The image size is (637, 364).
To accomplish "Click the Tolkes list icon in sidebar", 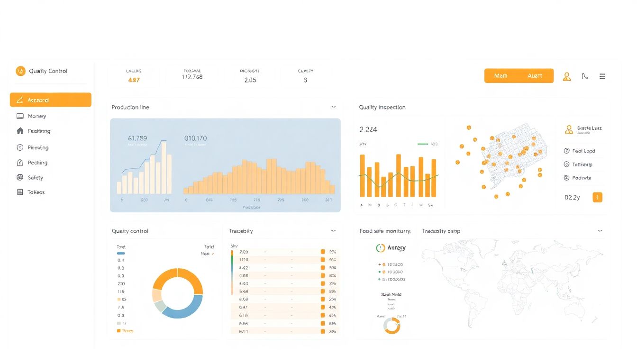I will (x=20, y=192).
